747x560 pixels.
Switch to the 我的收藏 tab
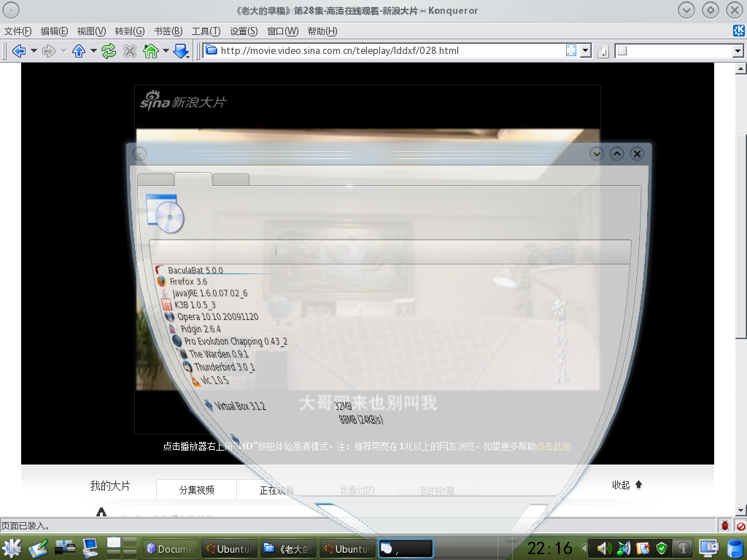click(438, 489)
